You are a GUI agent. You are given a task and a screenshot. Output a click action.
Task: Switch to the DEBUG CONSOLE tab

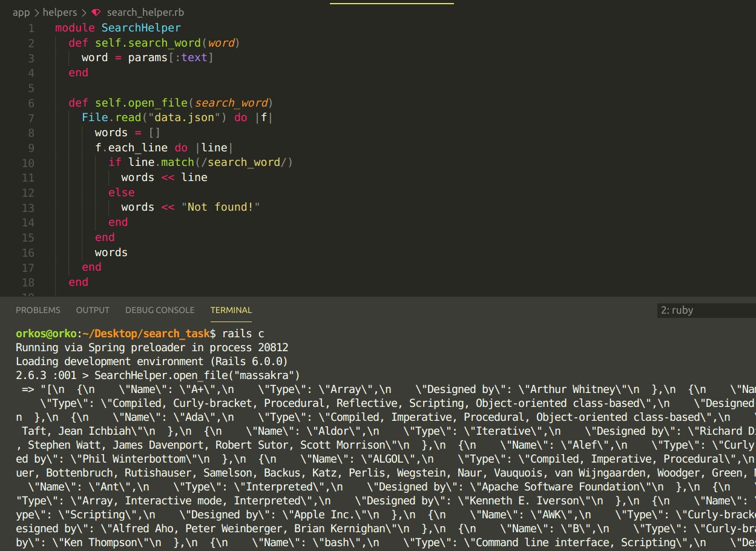click(160, 310)
